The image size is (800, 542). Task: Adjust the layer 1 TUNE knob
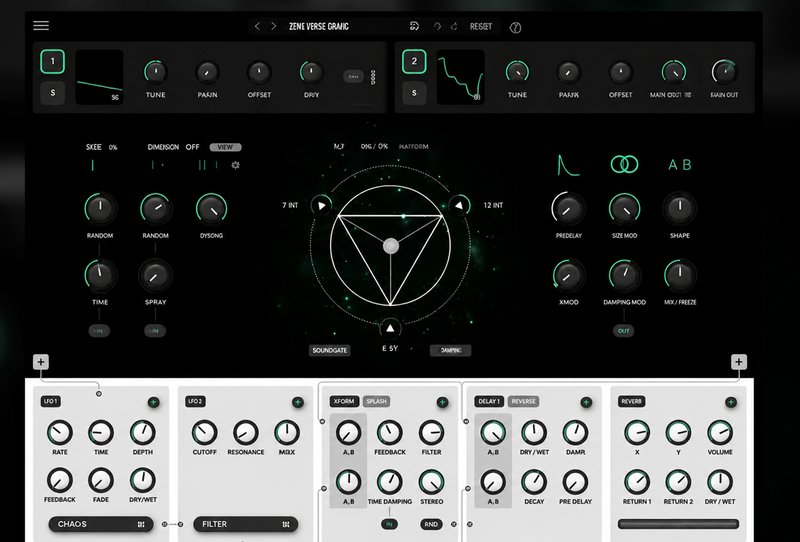point(156,72)
